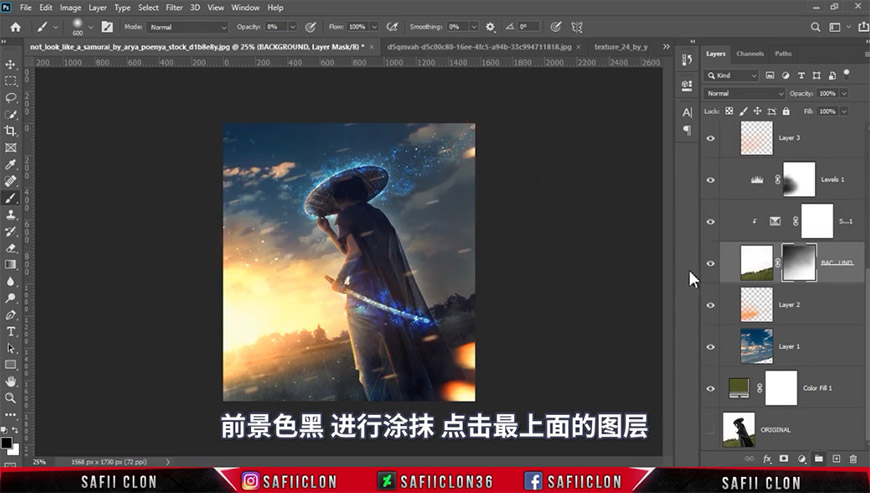Open the layer filter Kind dropdown
The image size is (870, 493).
pyautogui.click(x=731, y=75)
